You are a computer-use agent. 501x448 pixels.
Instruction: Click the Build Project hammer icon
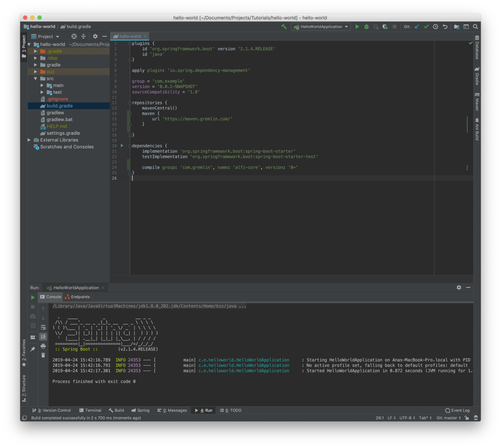click(x=284, y=27)
